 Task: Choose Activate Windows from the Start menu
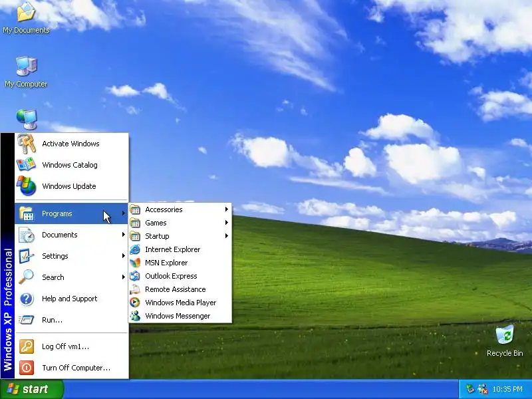point(72,144)
